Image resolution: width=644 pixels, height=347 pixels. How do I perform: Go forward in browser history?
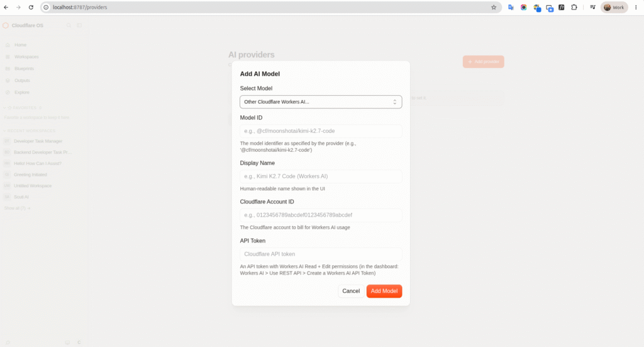coord(18,8)
